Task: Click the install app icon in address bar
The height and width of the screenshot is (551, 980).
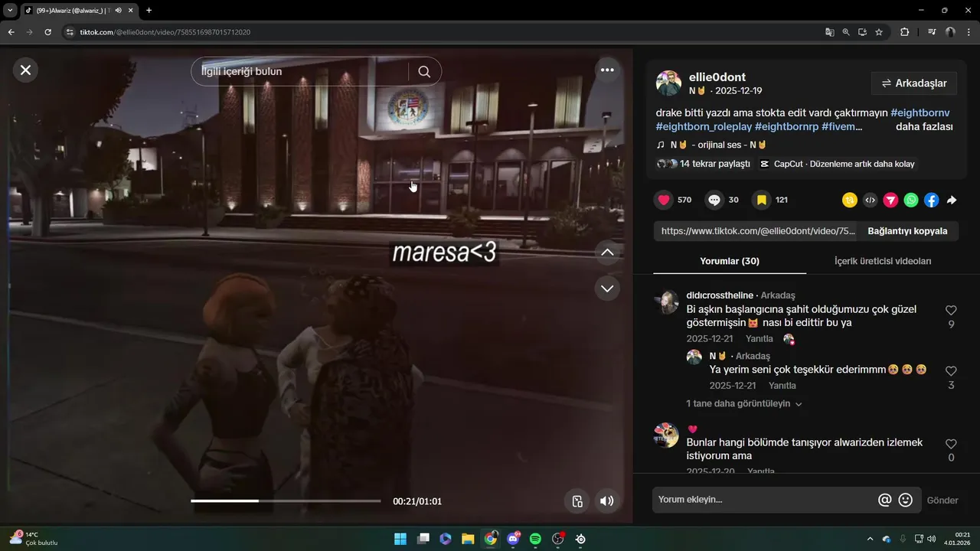Action: pos(863,32)
